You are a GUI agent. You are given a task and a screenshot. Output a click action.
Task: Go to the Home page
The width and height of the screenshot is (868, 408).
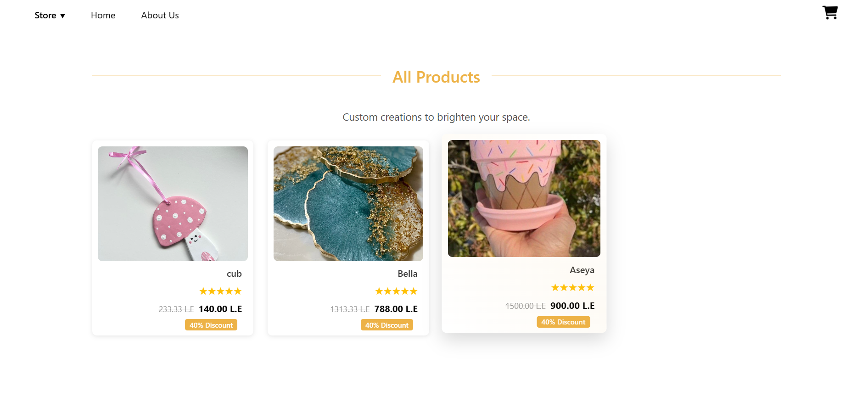[x=103, y=16]
